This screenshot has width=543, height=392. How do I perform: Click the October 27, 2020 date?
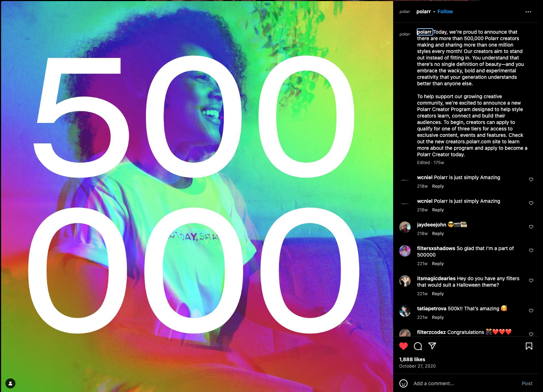pyautogui.click(x=417, y=366)
